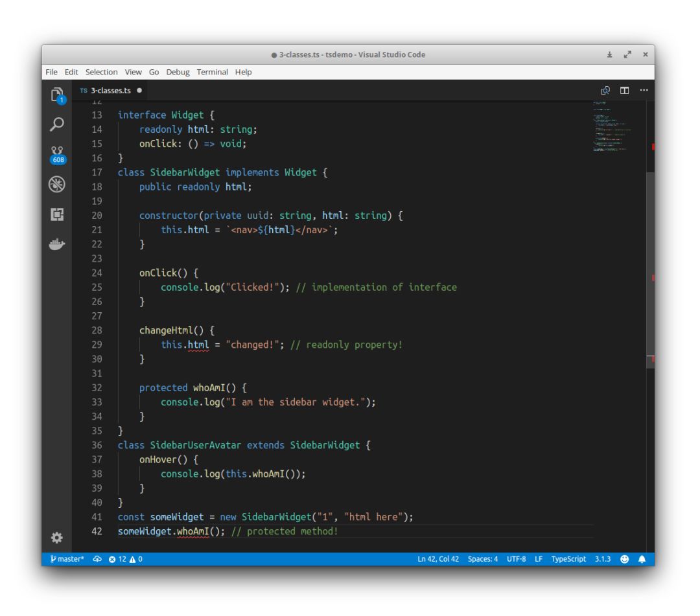Click the vertical scrollbar of the editor

tap(650, 259)
